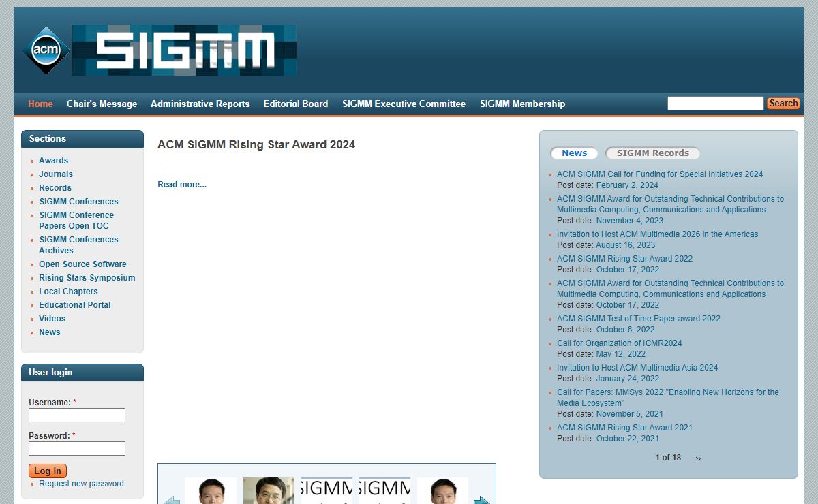
Task: Open Call for Funding Special Initiatives 2024
Action: tap(660, 174)
